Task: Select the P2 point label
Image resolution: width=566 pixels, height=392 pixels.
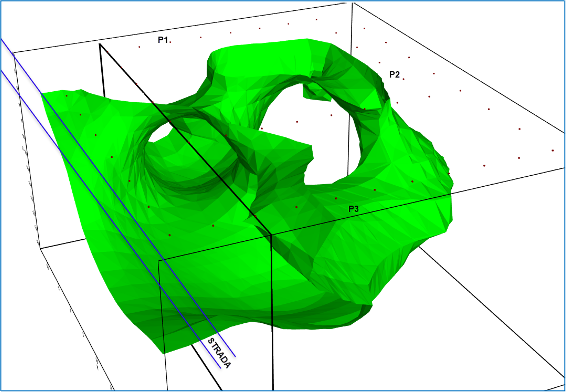Action: (x=394, y=75)
